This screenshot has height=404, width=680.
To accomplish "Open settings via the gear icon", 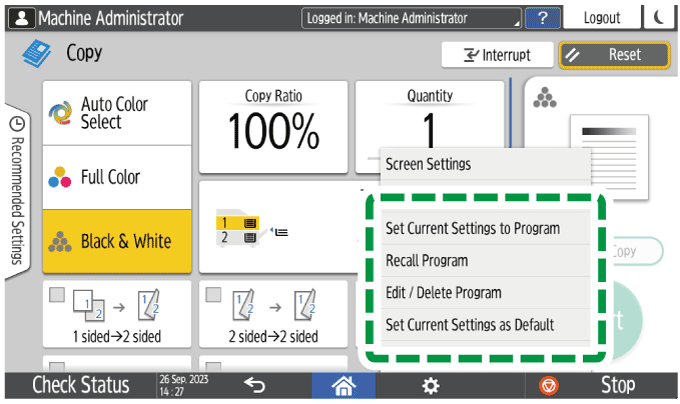I will tap(431, 385).
